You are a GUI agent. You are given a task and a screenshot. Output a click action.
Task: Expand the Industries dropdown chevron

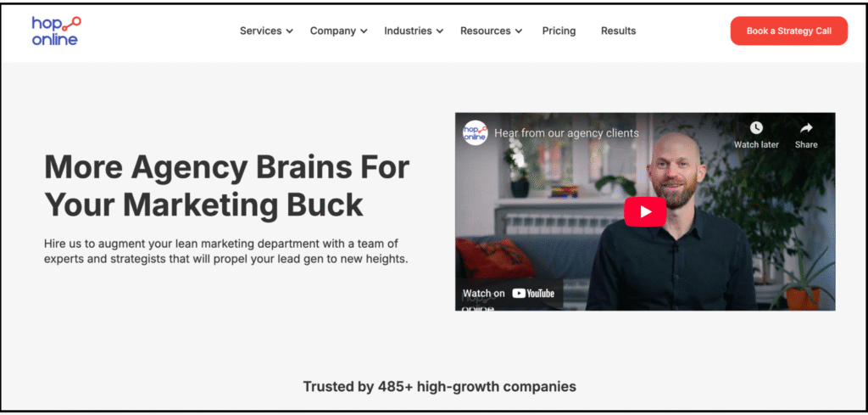click(440, 31)
